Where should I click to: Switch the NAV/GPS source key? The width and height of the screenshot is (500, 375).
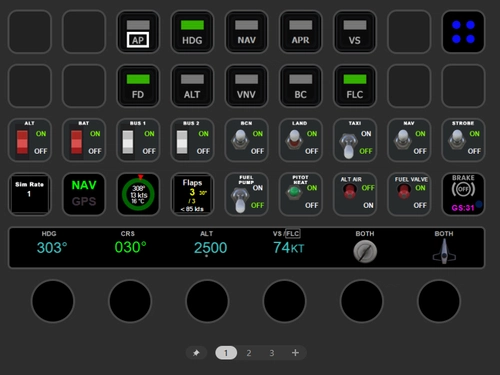point(84,194)
